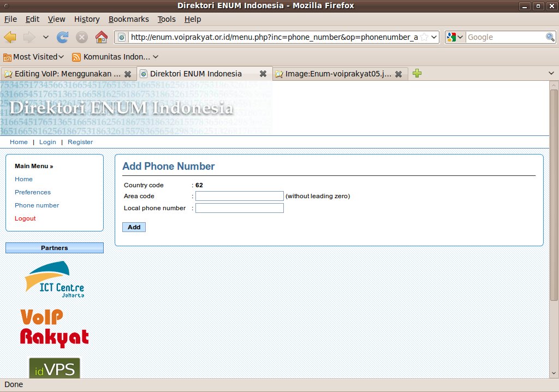Go to Firefox Home icon
Screen dimensions: 559x392
coord(101,37)
